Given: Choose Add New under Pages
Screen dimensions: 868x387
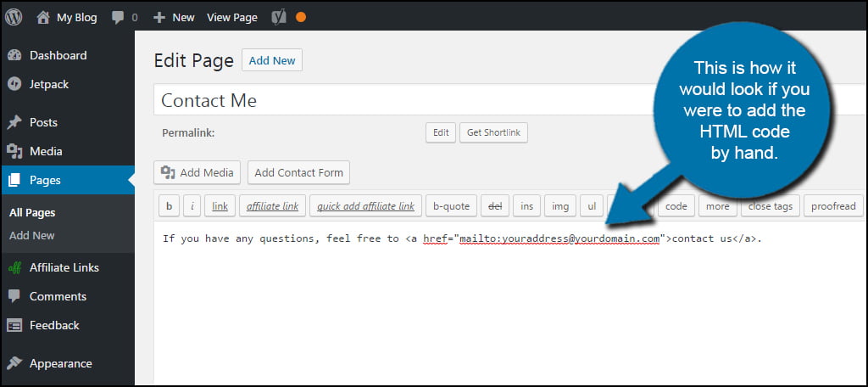Looking at the screenshot, I should tap(32, 236).
